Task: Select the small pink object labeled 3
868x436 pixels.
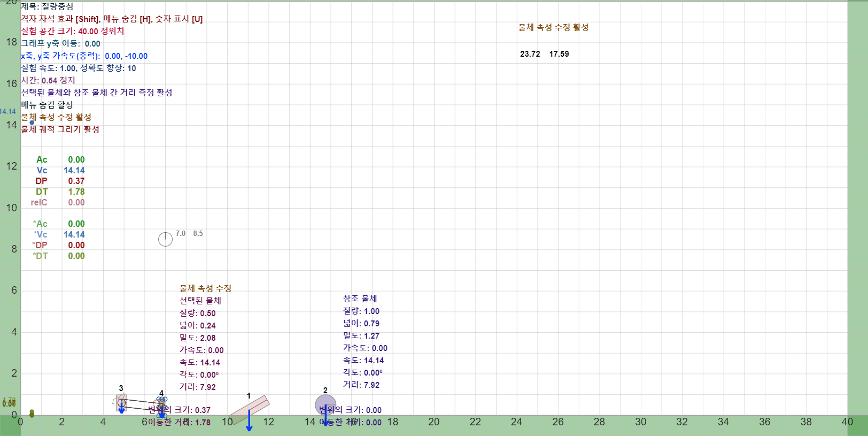Action: click(x=121, y=403)
